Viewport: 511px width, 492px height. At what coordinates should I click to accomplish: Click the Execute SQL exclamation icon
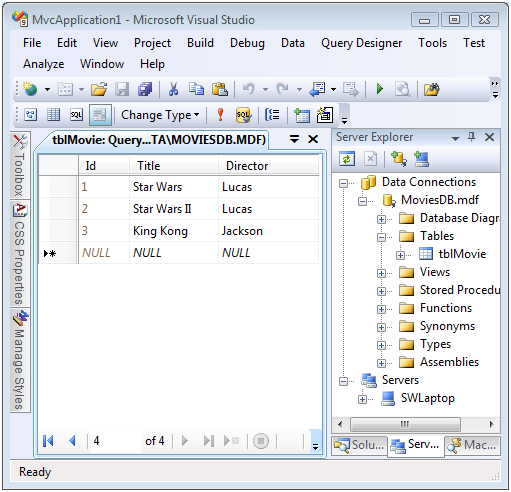[x=220, y=115]
